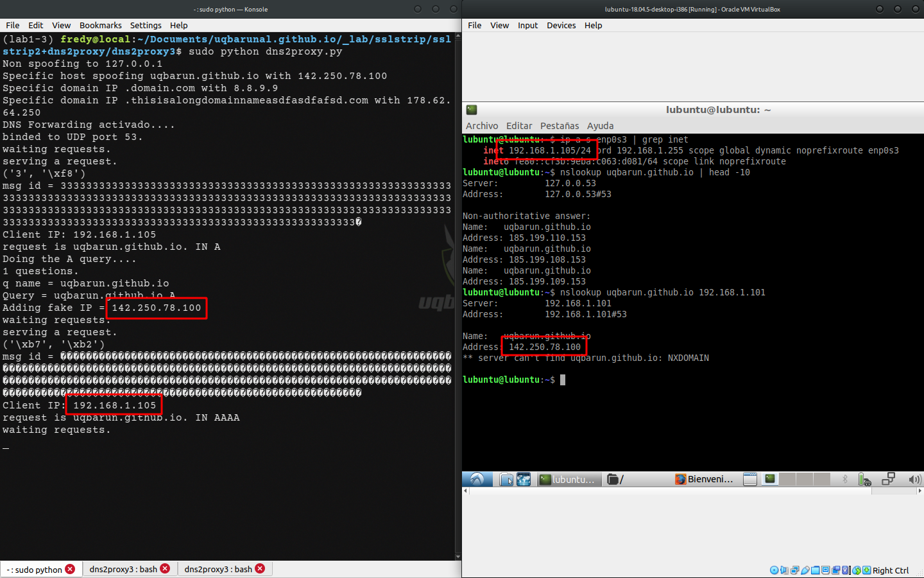Image resolution: width=924 pixels, height=578 pixels.
Task: Click VirtualBox horizontal scrollbar right arrow
Action: point(920,491)
